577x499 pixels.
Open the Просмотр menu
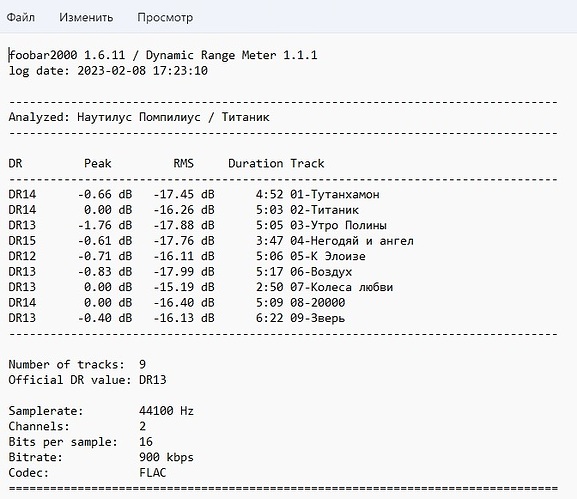pyautogui.click(x=165, y=18)
